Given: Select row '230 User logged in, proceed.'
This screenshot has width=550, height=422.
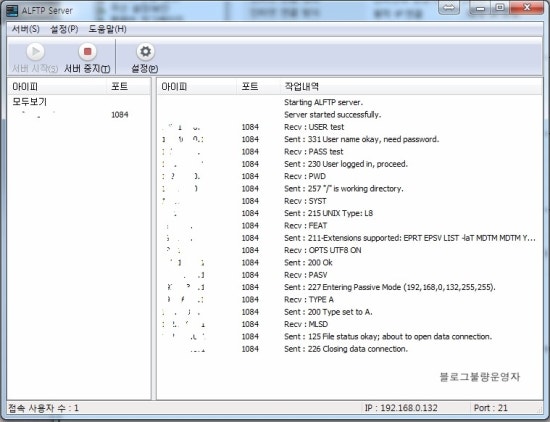Looking at the screenshot, I should pyautogui.click(x=349, y=164).
